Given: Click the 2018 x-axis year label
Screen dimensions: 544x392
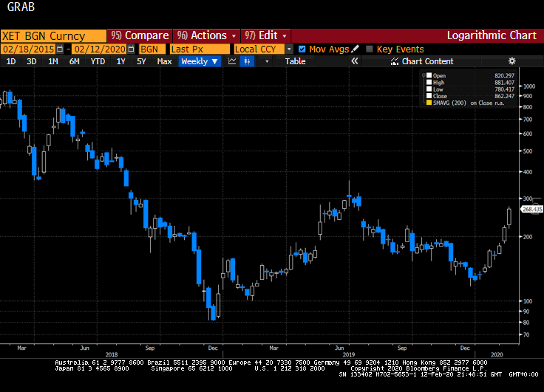Looking at the screenshot, I should pos(112,354).
